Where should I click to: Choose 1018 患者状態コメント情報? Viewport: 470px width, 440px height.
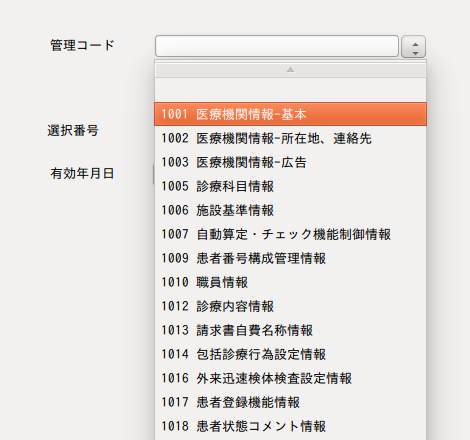pos(290,426)
